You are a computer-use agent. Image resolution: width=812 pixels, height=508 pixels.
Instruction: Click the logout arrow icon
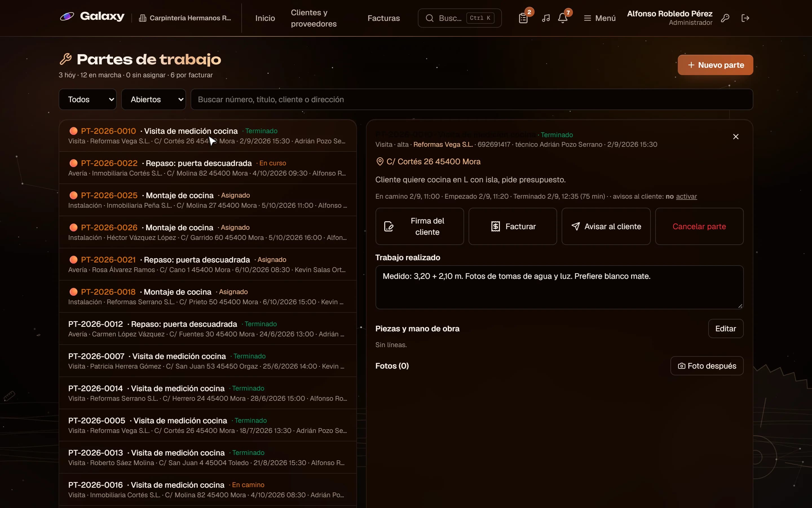point(745,18)
